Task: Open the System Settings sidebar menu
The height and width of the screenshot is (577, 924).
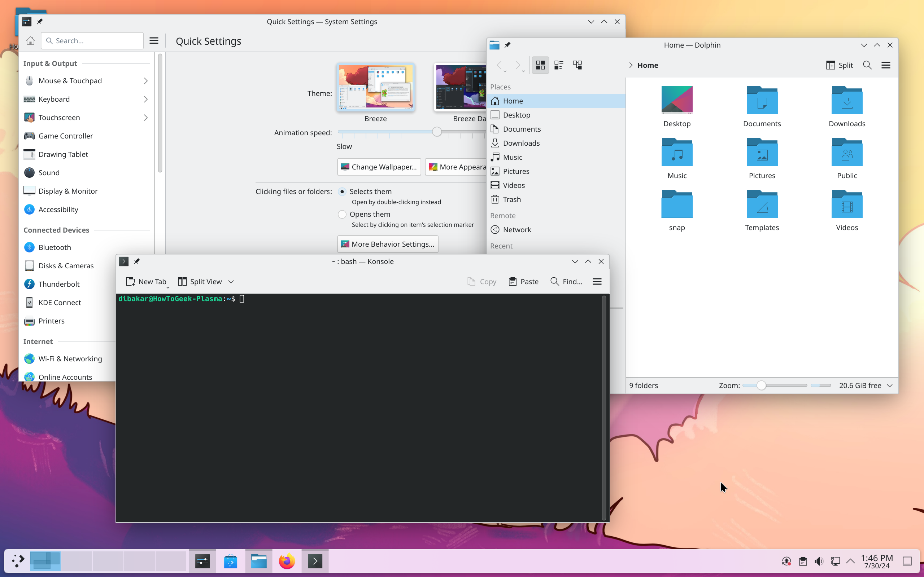Action: (x=154, y=40)
